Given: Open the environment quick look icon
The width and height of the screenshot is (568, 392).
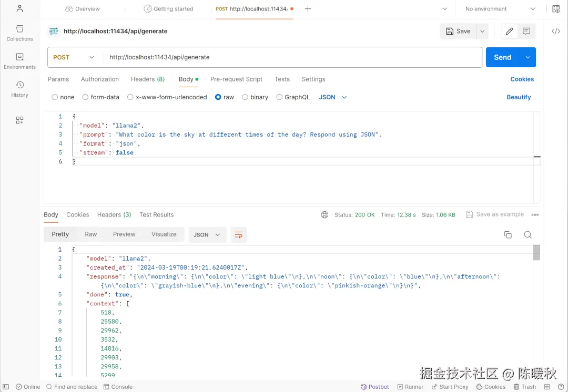Looking at the screenshot, I should [x=556, y=9].
